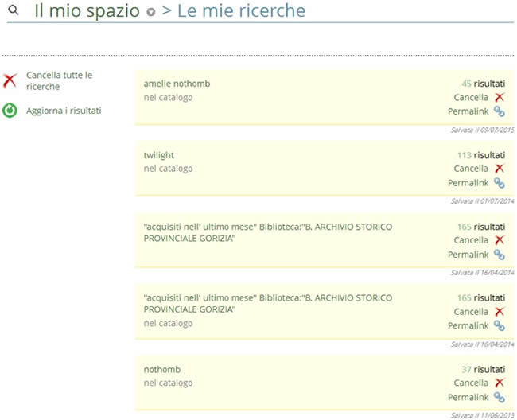Open the twilight saved search
The height and width of the screenshot is (420, 517).
[158, 155]
